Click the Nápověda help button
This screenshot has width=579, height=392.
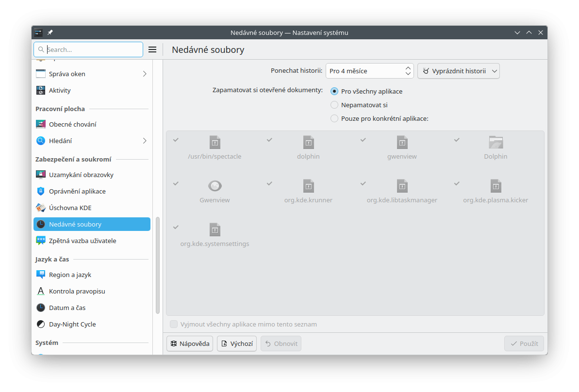tap(190, 343)
